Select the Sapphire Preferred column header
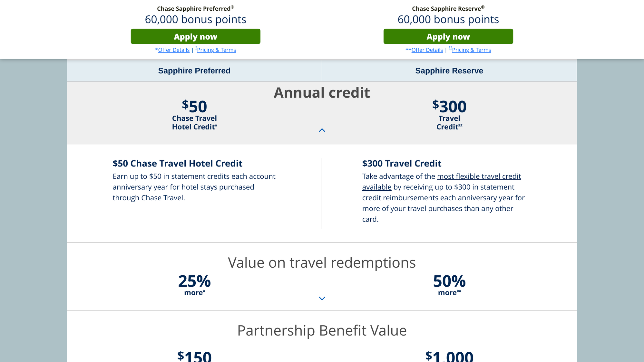The width and height of the screenshot is (644, 362). [x=194, y=71]
